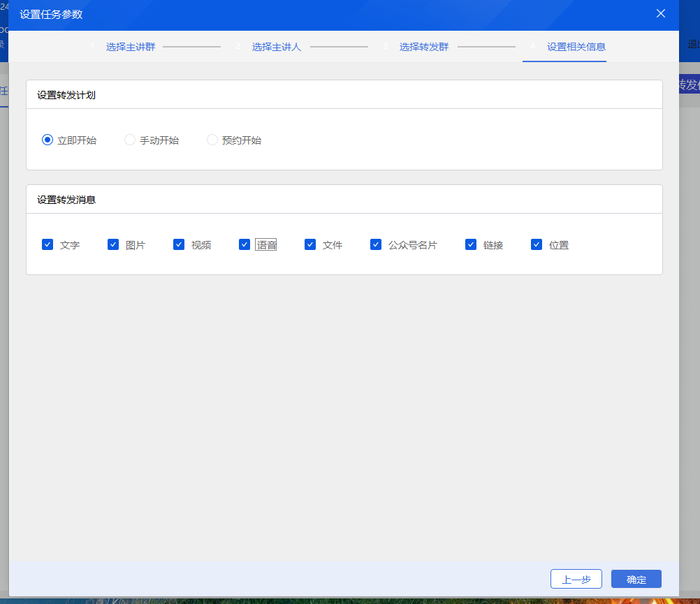
Task: Select the 预约开始 radio option
Action: (x=212, y=140)
